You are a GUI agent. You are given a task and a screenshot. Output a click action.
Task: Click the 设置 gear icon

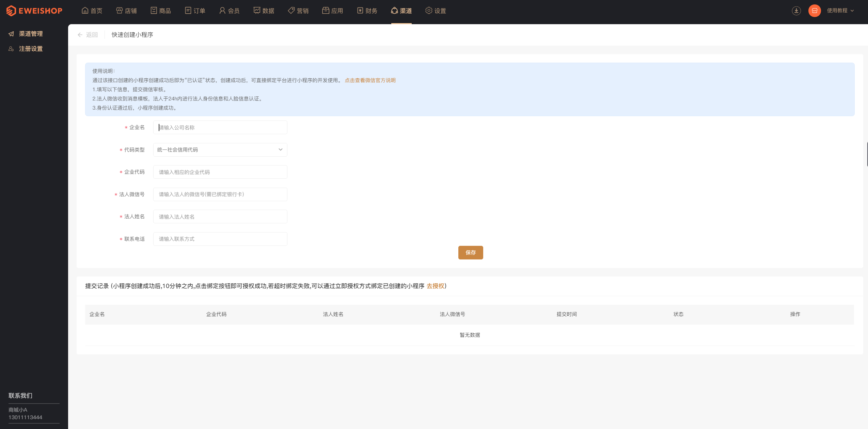429,11
